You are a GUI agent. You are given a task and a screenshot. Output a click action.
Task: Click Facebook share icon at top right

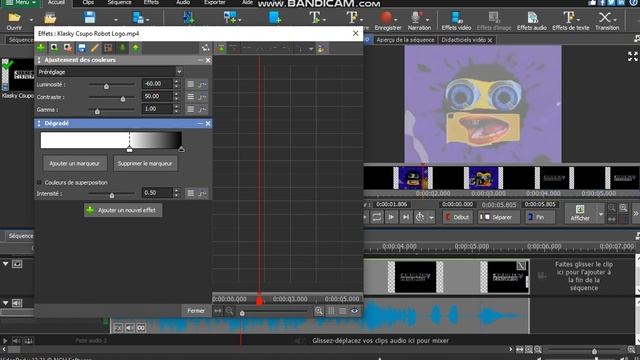point(602,2)
